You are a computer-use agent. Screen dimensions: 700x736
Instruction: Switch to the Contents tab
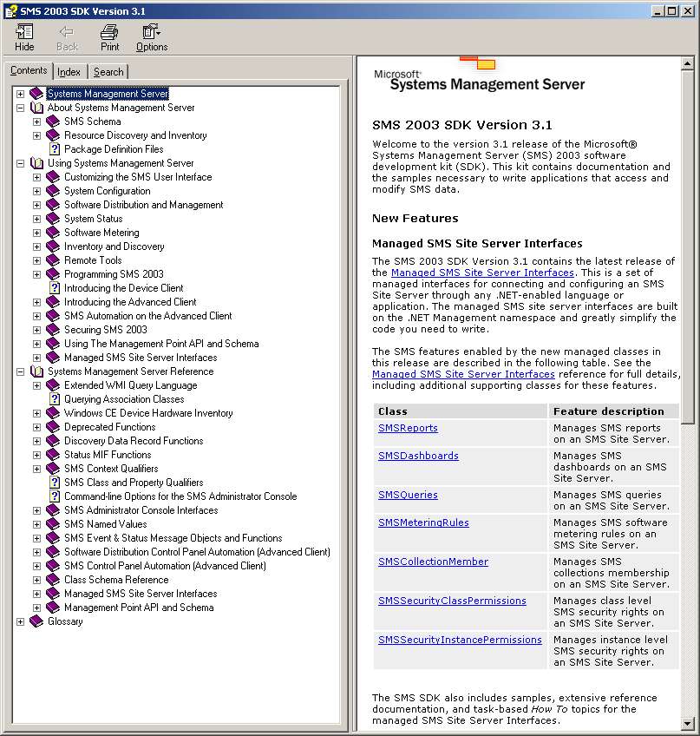click(29, 70)
